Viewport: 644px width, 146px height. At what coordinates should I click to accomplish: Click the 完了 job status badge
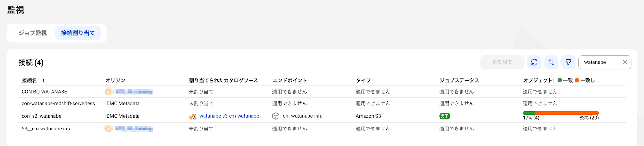(445, 116)
